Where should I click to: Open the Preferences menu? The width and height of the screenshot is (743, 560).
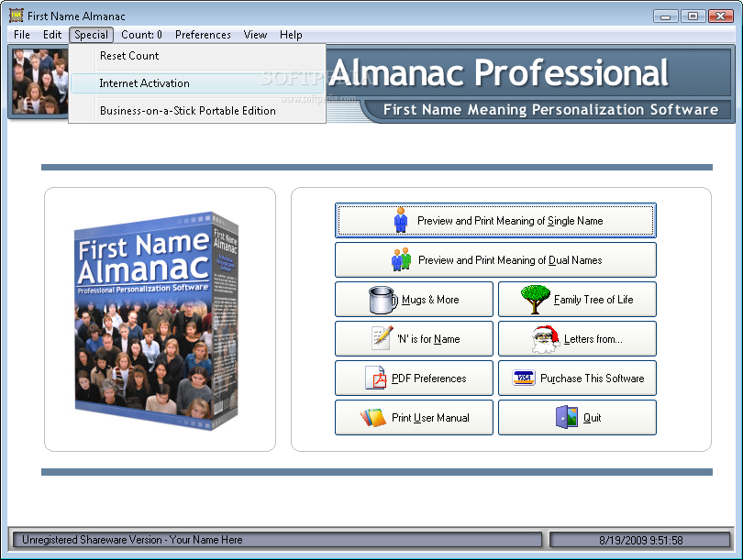[x=203, y=35]
